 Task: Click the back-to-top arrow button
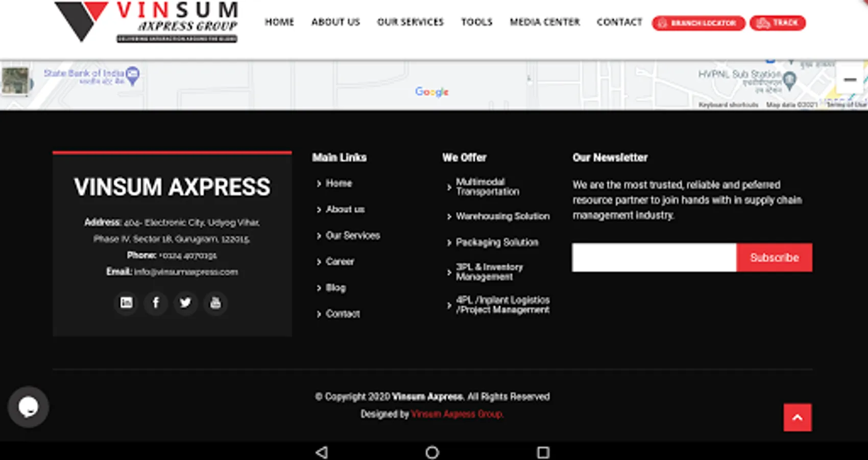click(798, 418)
